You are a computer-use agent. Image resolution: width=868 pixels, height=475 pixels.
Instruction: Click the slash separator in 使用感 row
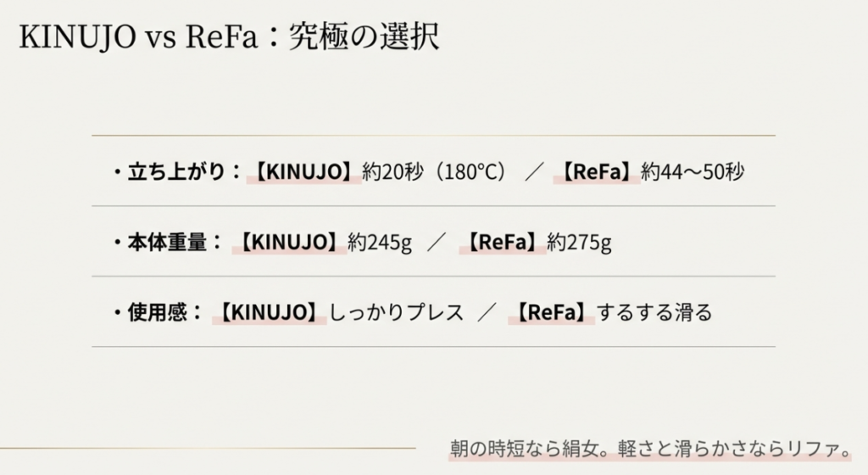(x=486, y=313)
